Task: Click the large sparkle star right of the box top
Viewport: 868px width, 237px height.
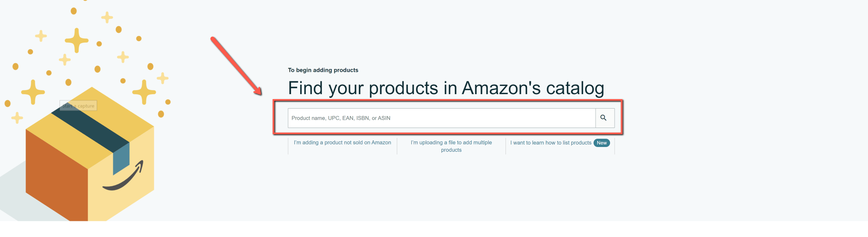Action: [144, 92]
